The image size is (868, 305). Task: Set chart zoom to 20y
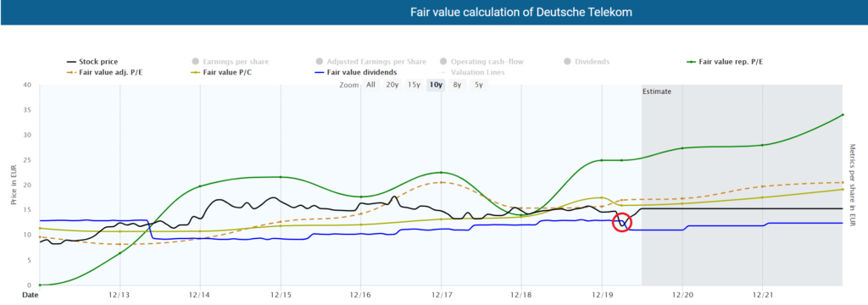pyautogui.click(x=392, y=85)
